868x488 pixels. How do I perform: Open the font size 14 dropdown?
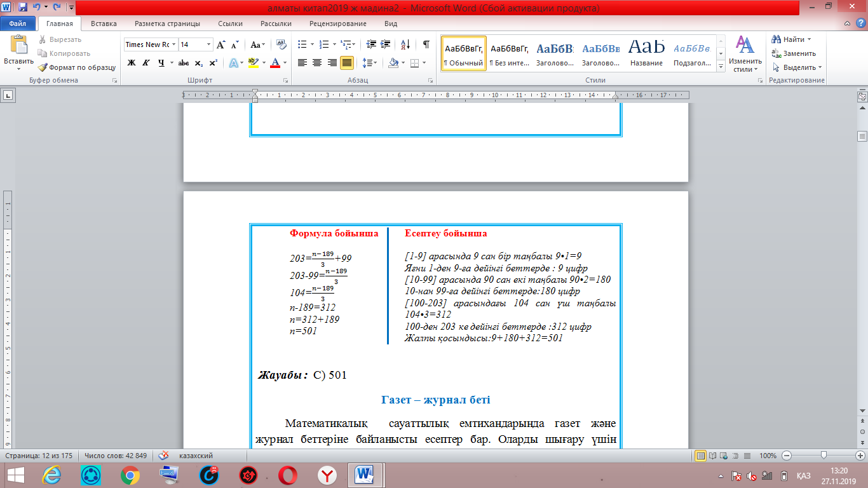(209, 44)
